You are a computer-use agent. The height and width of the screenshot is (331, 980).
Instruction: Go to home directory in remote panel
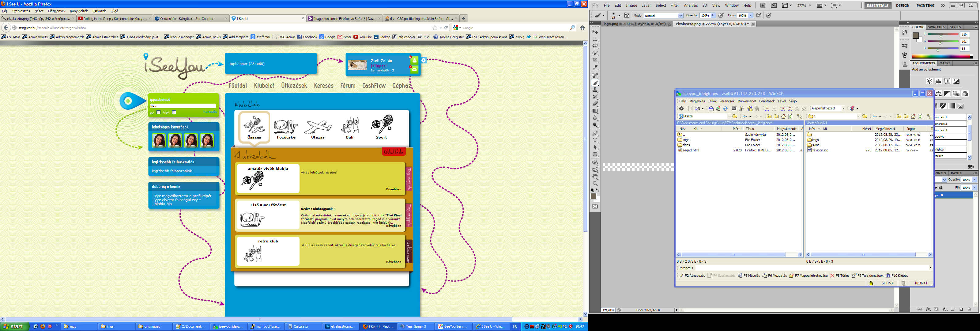pos(913,116)
